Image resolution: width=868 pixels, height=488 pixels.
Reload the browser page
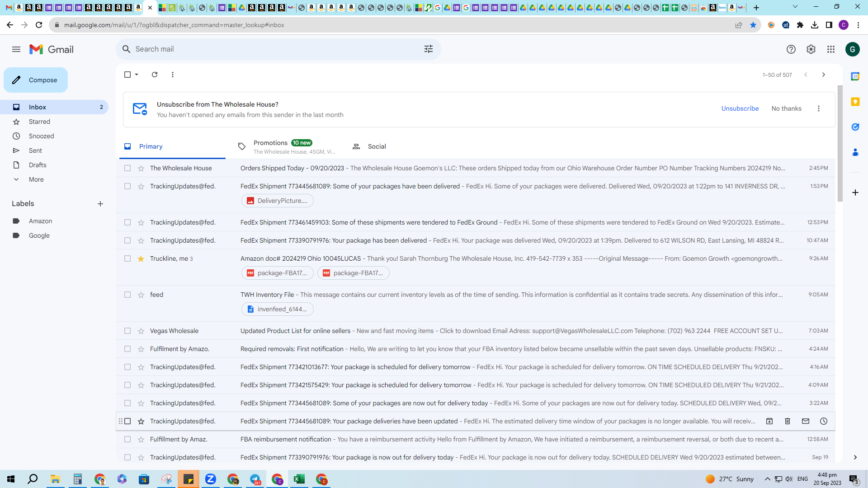click(x=39, y=25)
